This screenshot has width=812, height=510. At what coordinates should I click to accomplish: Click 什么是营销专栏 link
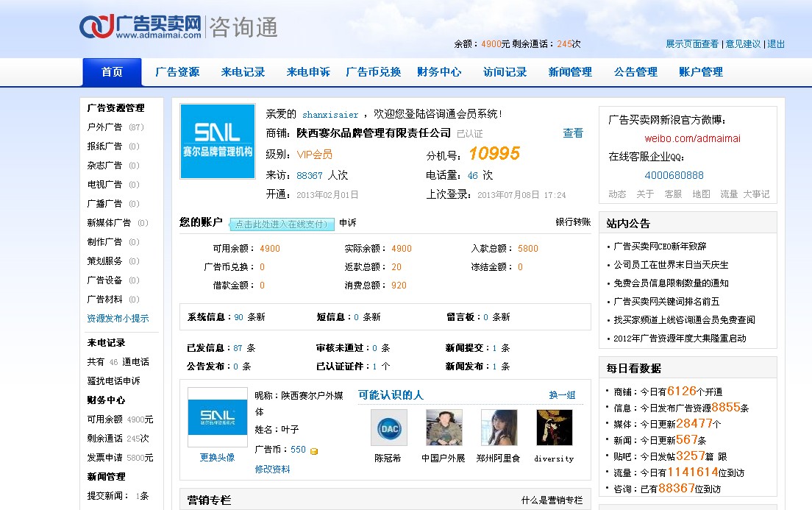(x=552, y=500)
